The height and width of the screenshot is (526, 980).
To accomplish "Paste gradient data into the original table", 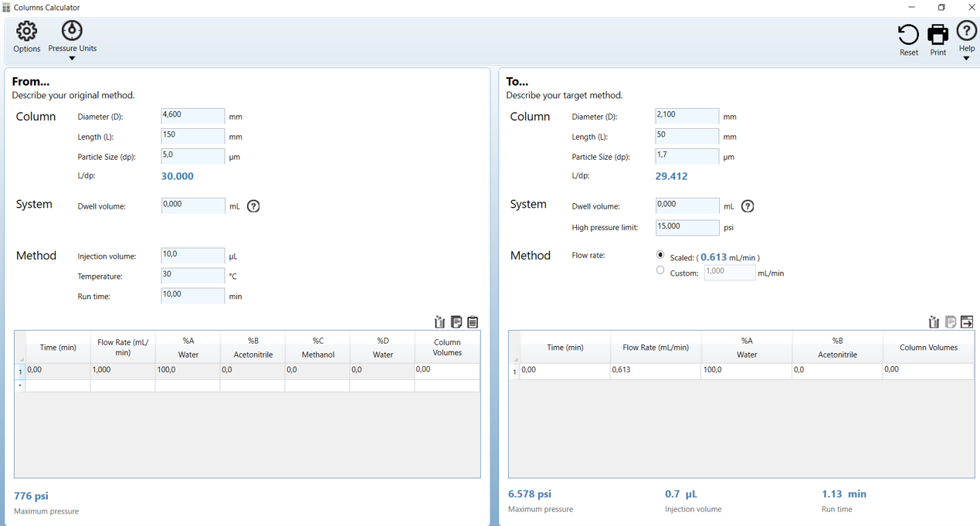I will (472, 322).
